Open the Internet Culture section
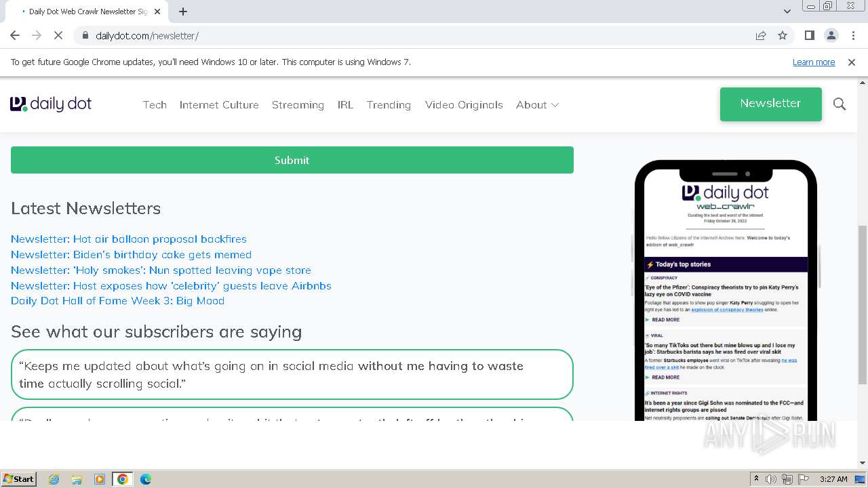868x488 pixels. pos(219,104)
